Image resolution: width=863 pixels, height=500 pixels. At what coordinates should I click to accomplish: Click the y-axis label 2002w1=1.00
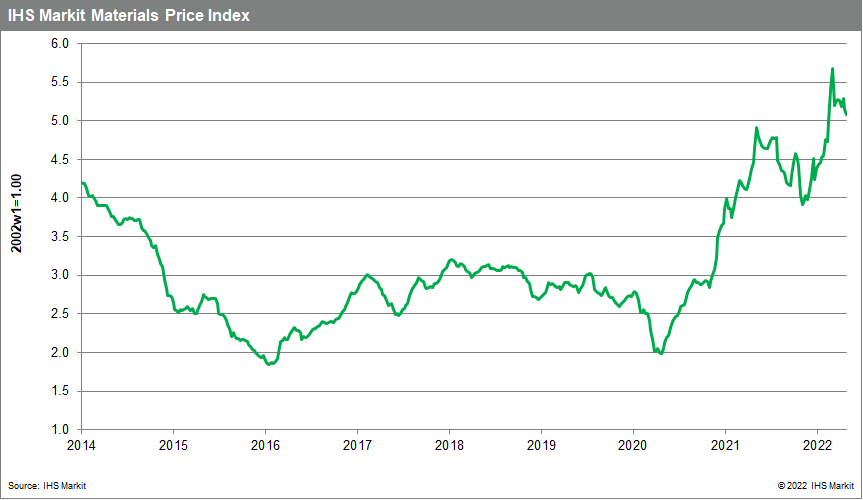pos(17,236)
